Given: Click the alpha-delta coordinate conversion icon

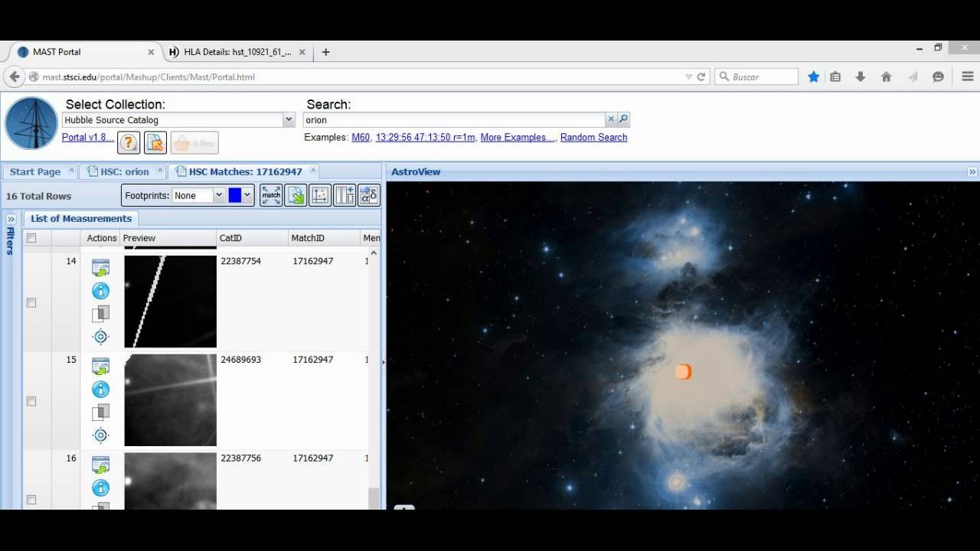Looking at the screenshot, I should tap(368, 195).
